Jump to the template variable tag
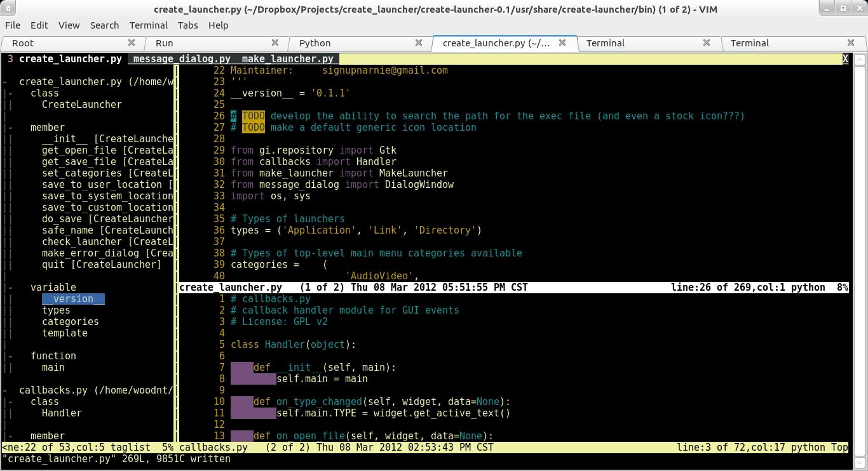This screenshot has height=471, width=868. (x=65, y=333)
